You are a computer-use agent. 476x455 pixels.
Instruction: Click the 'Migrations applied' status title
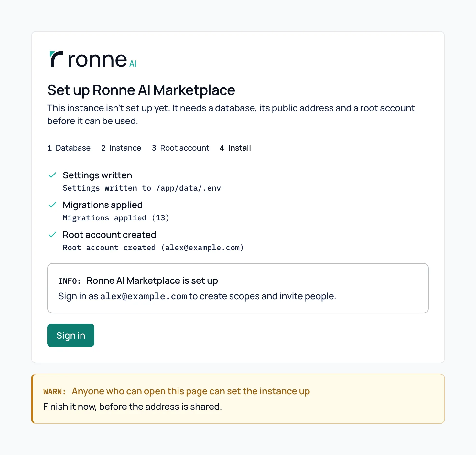pyautogui.click(x=103, y=205)
